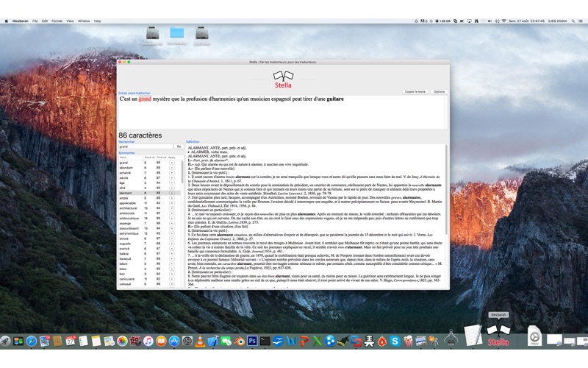588x368 pixels.
Task: Open the Help menu
Action: 98,21
